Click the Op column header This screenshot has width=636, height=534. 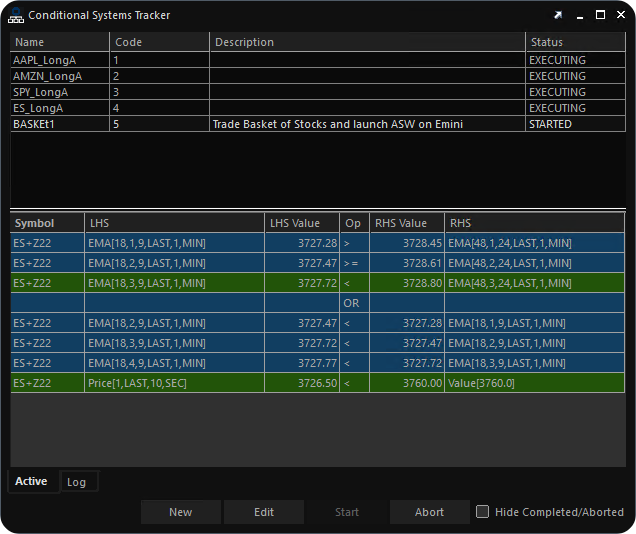(x=355, y=223)
